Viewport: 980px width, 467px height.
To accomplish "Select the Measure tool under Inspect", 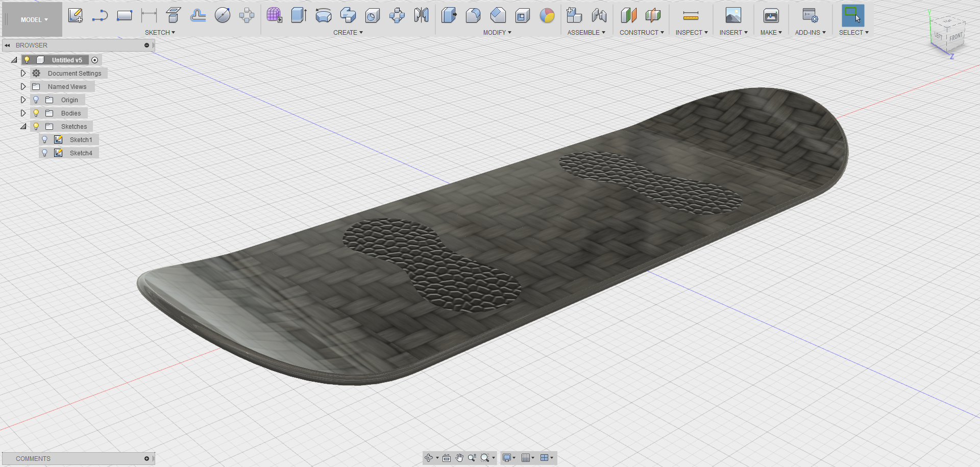I will [x=691, y=16].
